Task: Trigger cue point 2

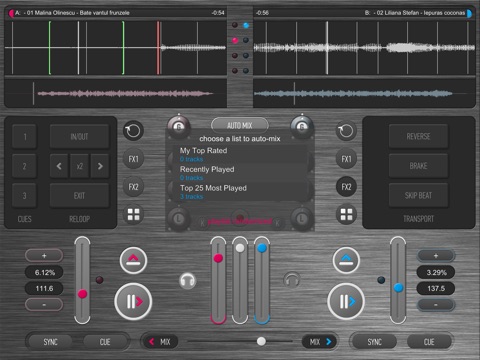Action: click(x=24, y=166)
